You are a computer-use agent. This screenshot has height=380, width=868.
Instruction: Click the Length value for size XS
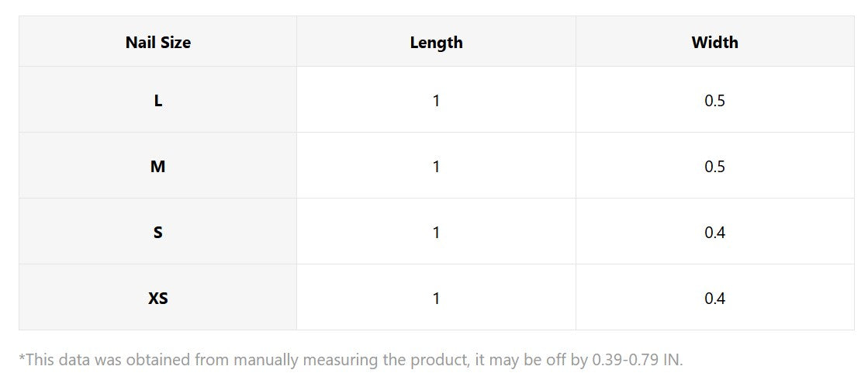pos(436,299)
